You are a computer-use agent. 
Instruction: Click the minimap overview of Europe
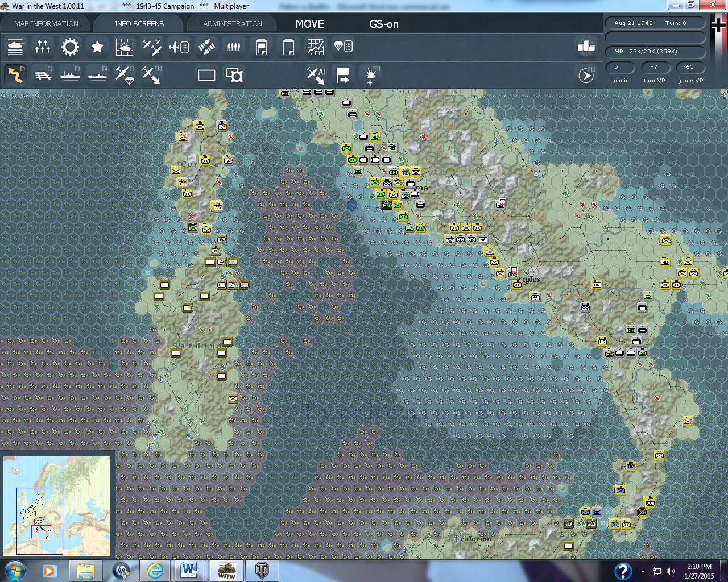pos(57,507)
